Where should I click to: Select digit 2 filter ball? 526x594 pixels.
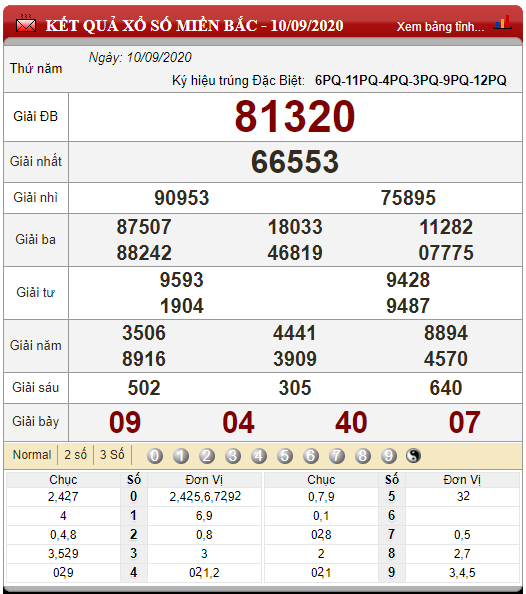[207, 456]
